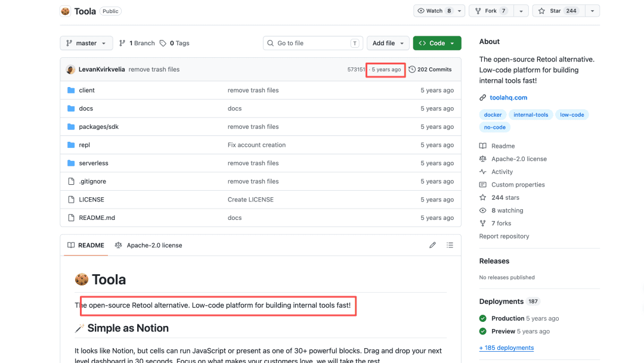The width and height of the screenshot is (644, 363).
Task: Open commit hash 573151
Action: pyautogui.click(x=355, y=69)
